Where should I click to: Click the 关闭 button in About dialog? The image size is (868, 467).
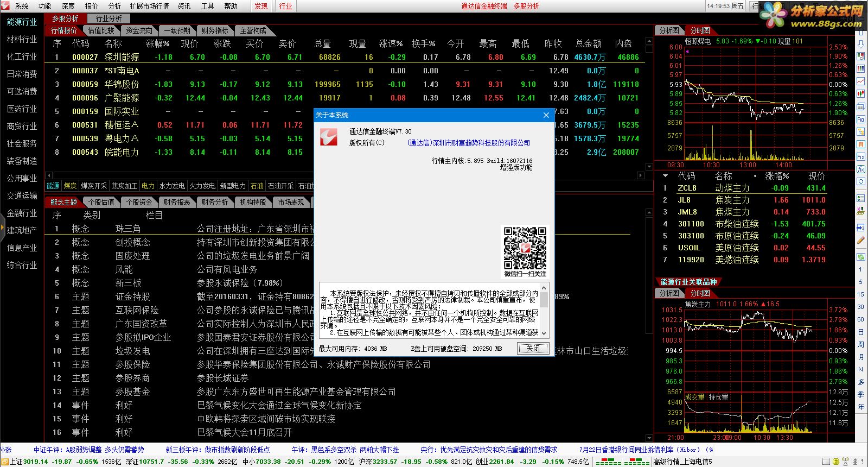point(533,348)
